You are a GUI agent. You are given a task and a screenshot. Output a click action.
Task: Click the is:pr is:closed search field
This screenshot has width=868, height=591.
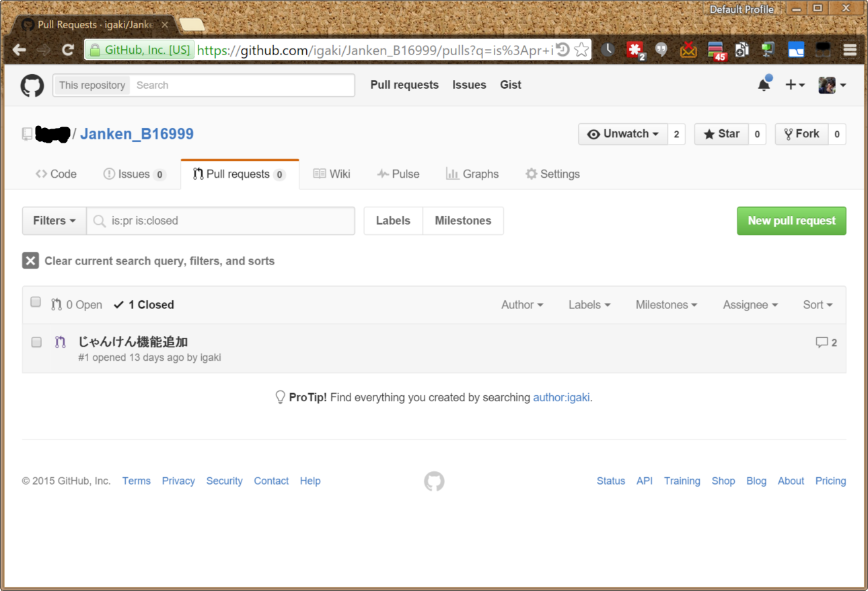point(229,221)
